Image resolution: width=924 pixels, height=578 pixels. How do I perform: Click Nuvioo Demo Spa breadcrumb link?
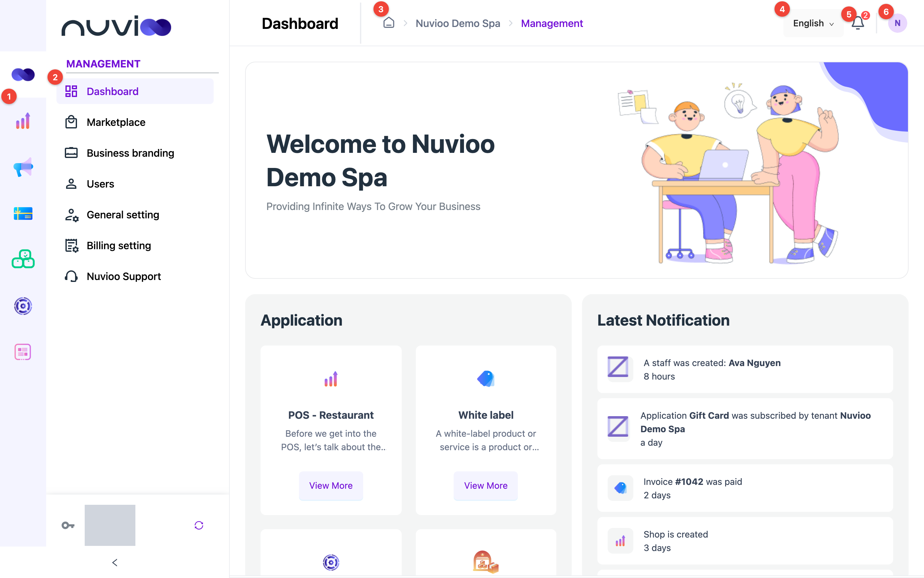point(458,23)
